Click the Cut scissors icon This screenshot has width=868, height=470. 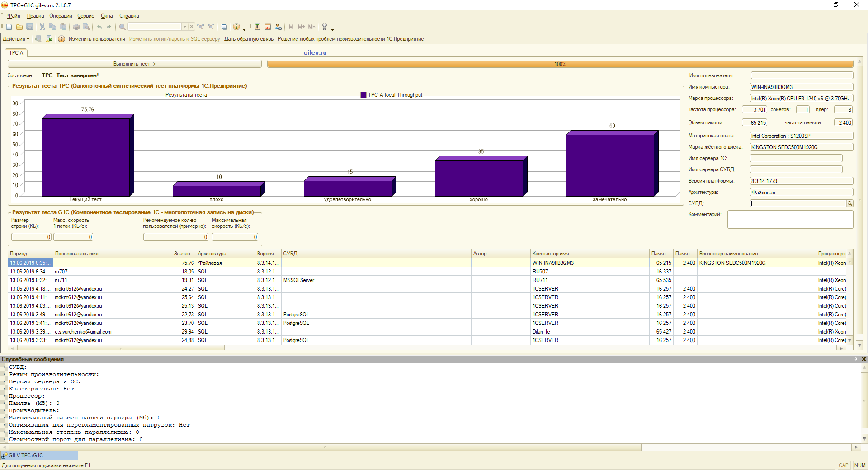[x=42, y=27]
